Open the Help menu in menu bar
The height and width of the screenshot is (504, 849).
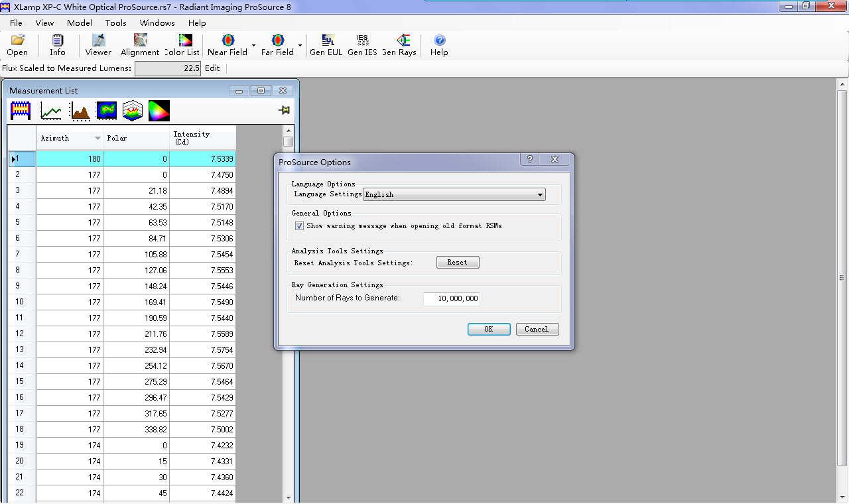(x=197, y=23)
